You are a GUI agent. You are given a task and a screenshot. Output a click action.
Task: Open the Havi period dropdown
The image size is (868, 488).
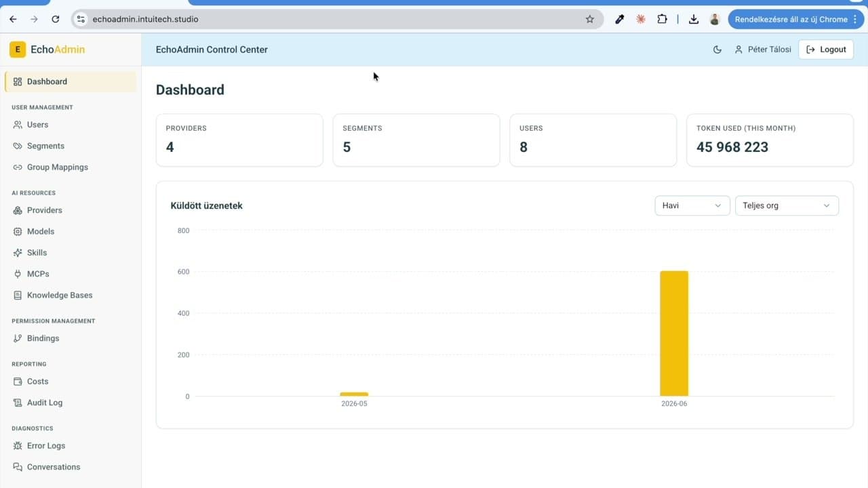[x=692, y=205]
